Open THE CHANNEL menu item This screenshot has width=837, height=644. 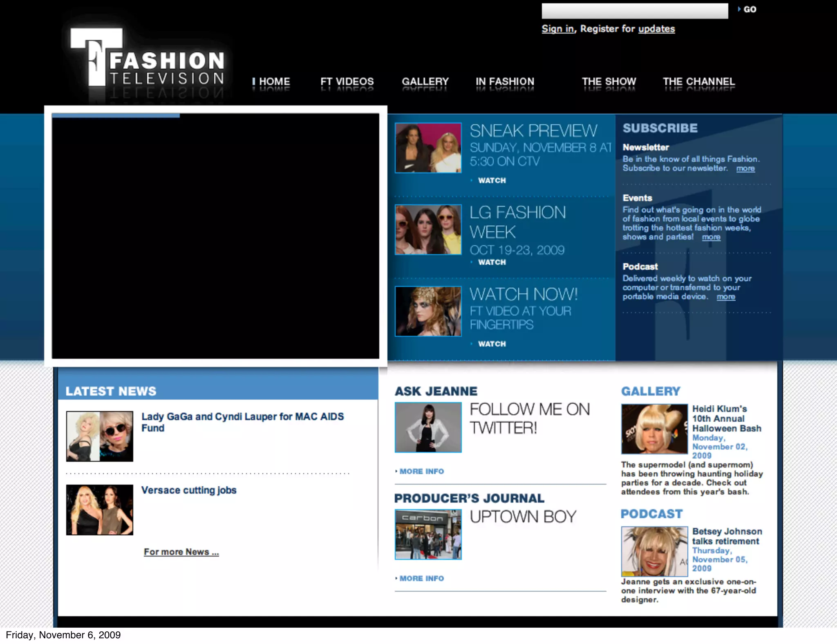[699, 81]
